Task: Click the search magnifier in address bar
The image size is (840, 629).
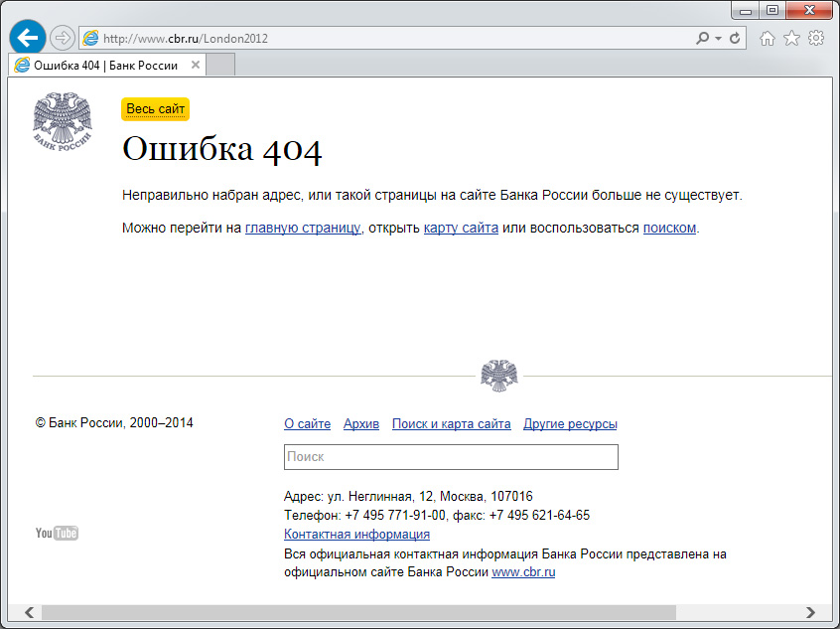Action: pos(702,38)
